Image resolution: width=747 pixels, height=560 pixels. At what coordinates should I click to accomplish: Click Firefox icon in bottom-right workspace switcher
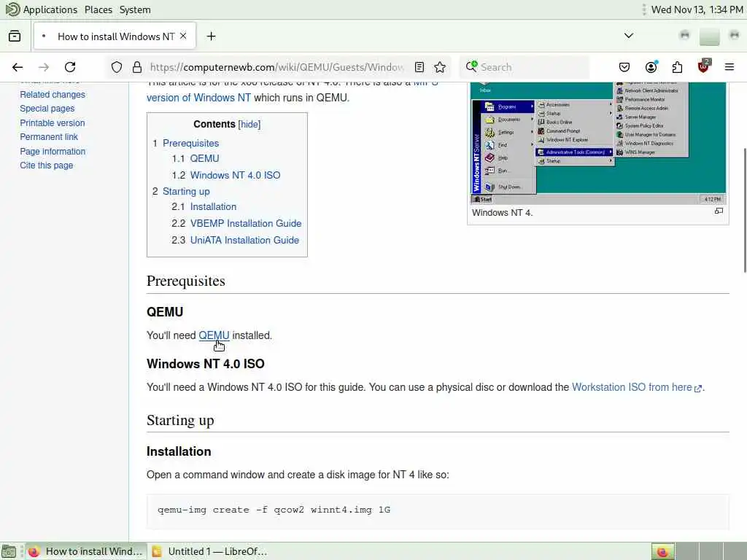662,551
